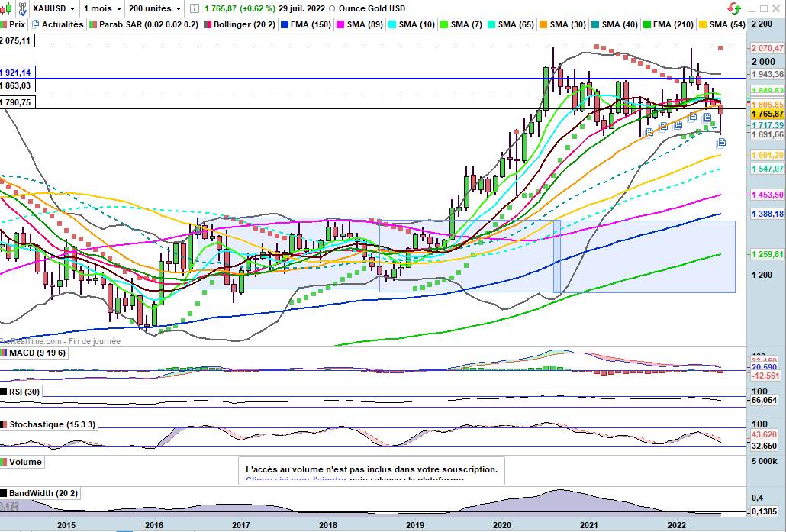Open the SMA (10) indicator label
The height and width of the screenshot is (532, 786).
click(417, 24)
